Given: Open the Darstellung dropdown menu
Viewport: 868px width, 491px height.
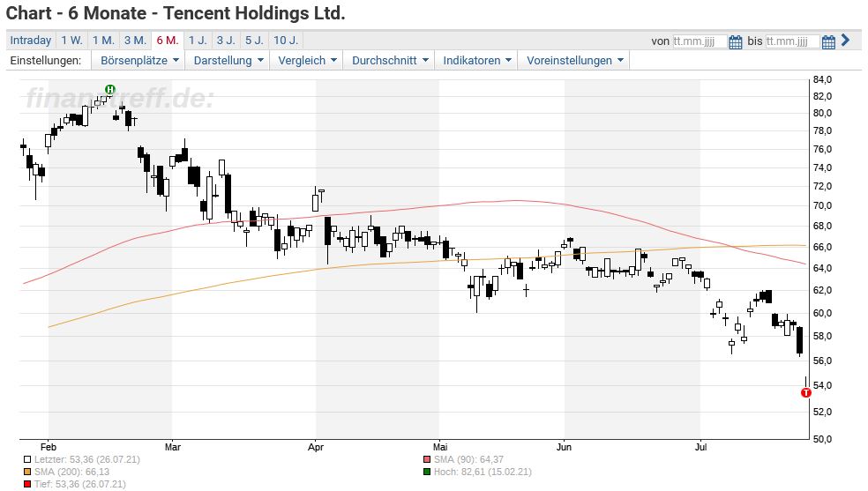Looking at the screenshot, I should pos(228,60).
